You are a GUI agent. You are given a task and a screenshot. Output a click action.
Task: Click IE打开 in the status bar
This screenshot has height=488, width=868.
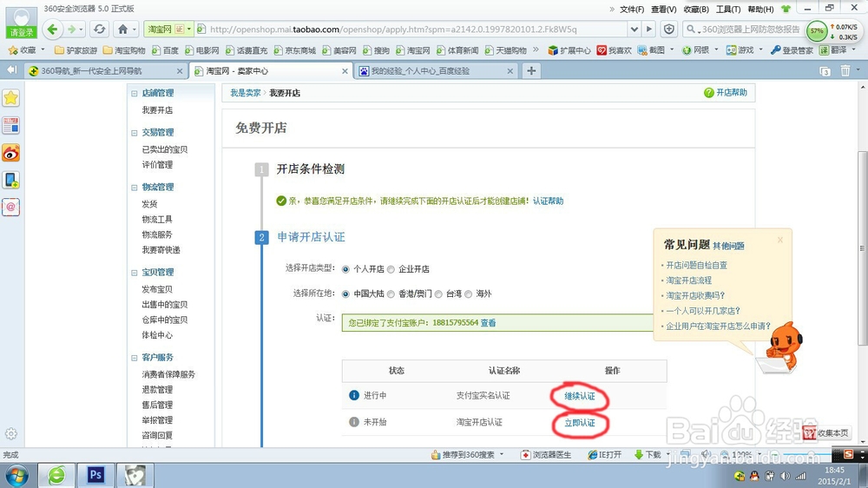pyautogui.click(x=604, y=455)
